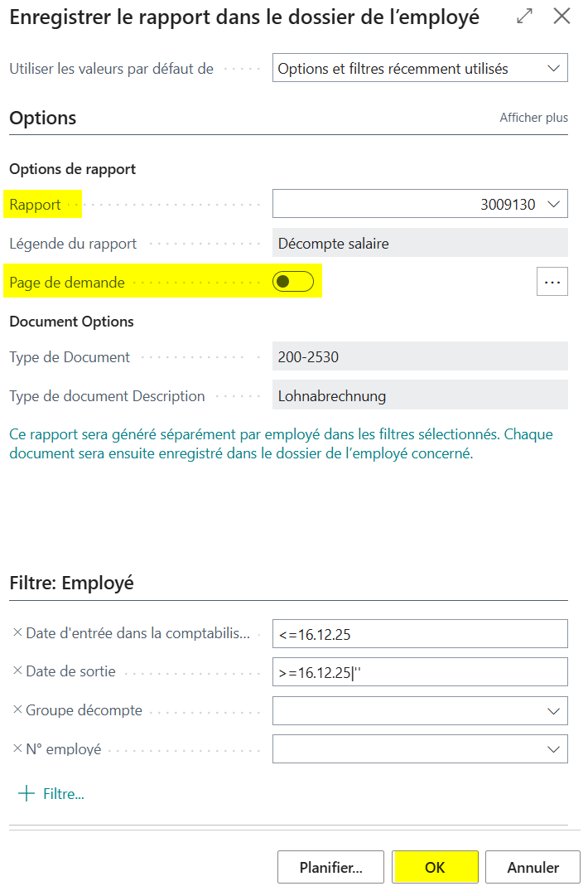Click the Planifier... button
588x891 pixels.
(330, 868)
